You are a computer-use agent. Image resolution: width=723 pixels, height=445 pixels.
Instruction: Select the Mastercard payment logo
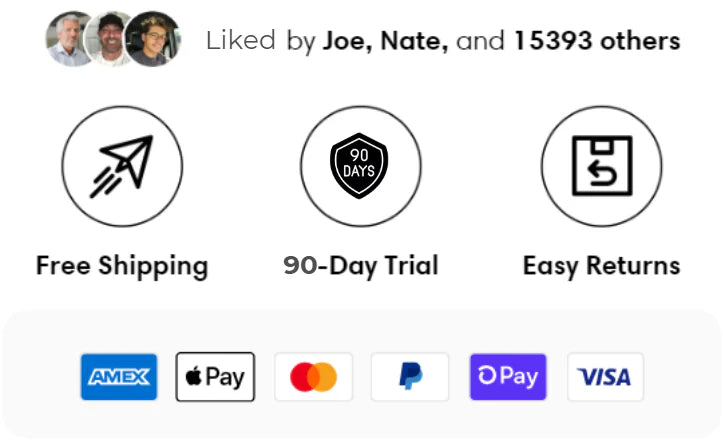click(x=314, y=377)
